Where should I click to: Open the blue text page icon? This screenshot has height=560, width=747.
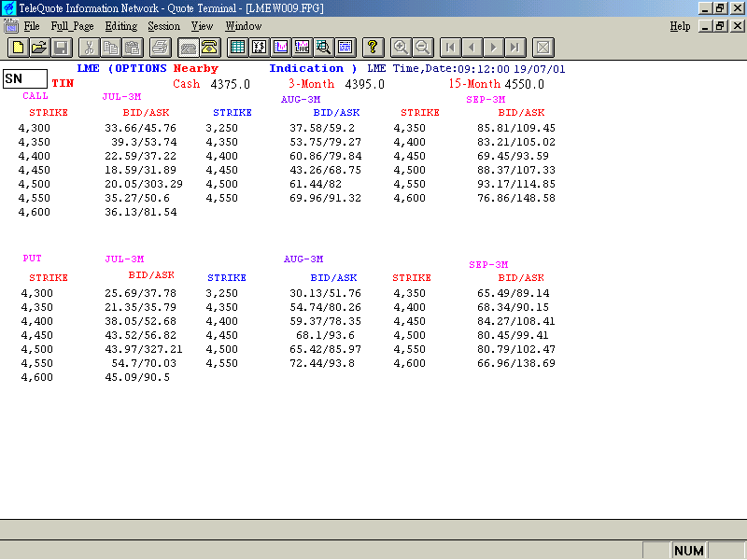345,48
